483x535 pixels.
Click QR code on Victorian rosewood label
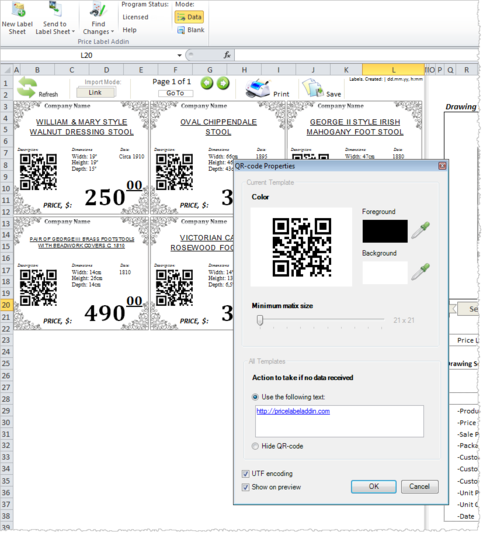pos(174,288)
